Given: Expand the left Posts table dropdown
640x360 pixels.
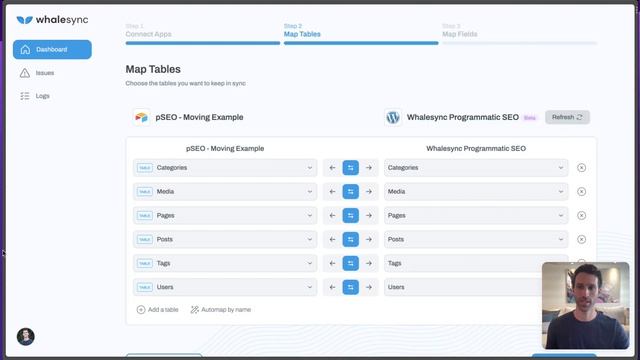Looking at the screenshot, I should [225, 239].
